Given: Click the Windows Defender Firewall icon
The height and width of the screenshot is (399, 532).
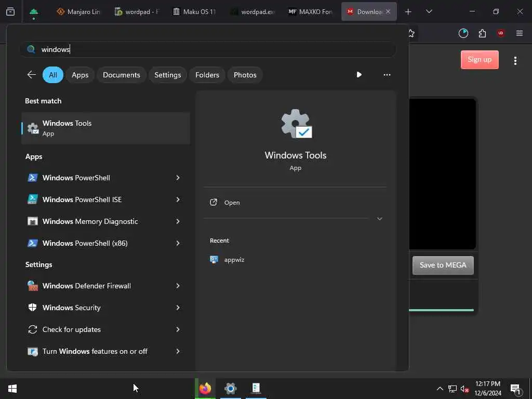Looking at the screenshot, I should click(33, 286).
